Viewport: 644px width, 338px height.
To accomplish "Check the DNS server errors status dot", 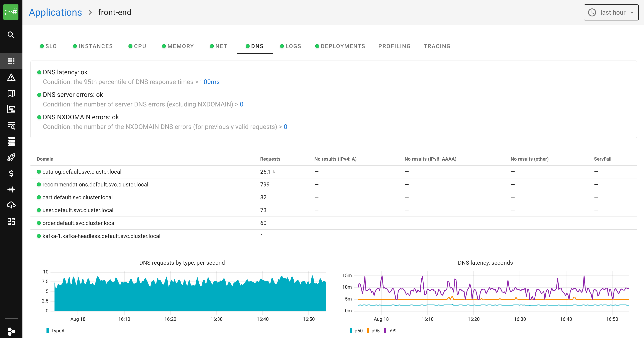I will [39, 95].
